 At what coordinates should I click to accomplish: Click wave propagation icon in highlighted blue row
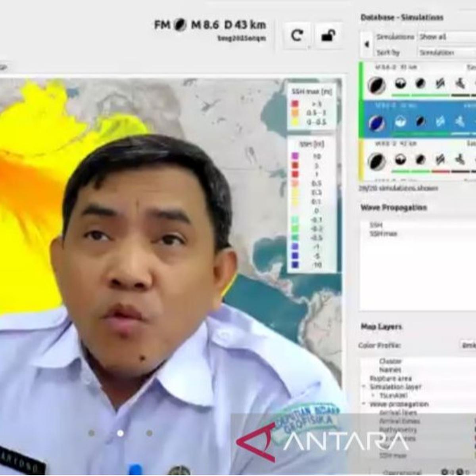click(x=440, y=121)
